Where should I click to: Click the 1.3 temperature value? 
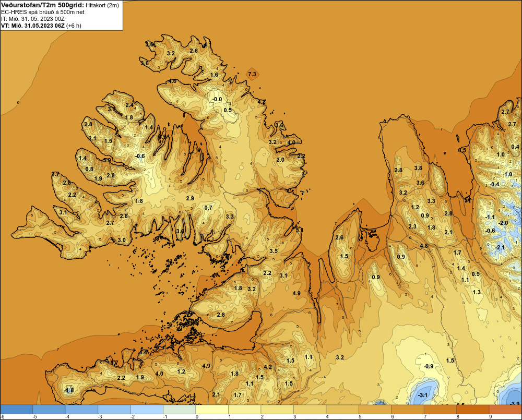pos(477,292)
